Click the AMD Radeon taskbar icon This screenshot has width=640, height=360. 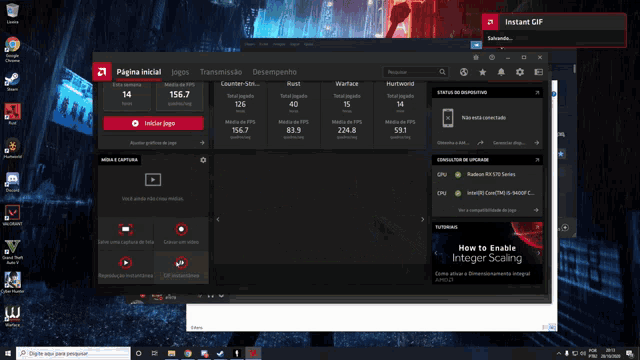coord(253,353)
